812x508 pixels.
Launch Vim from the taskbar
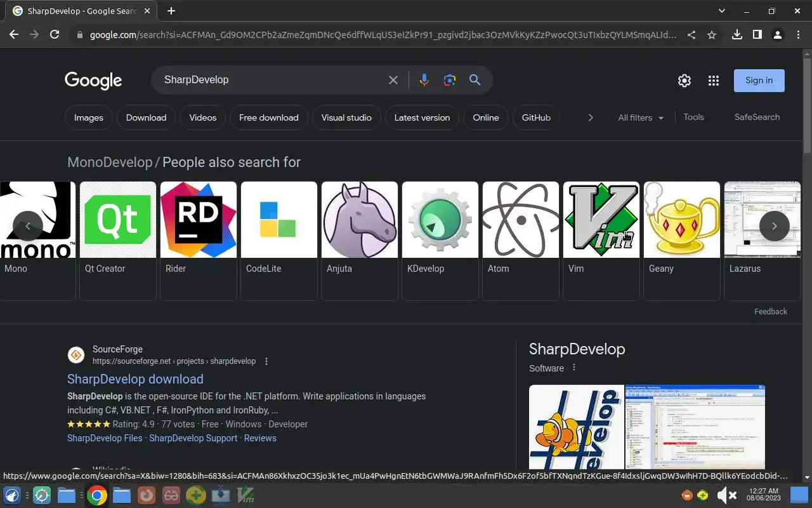(246, 495)
